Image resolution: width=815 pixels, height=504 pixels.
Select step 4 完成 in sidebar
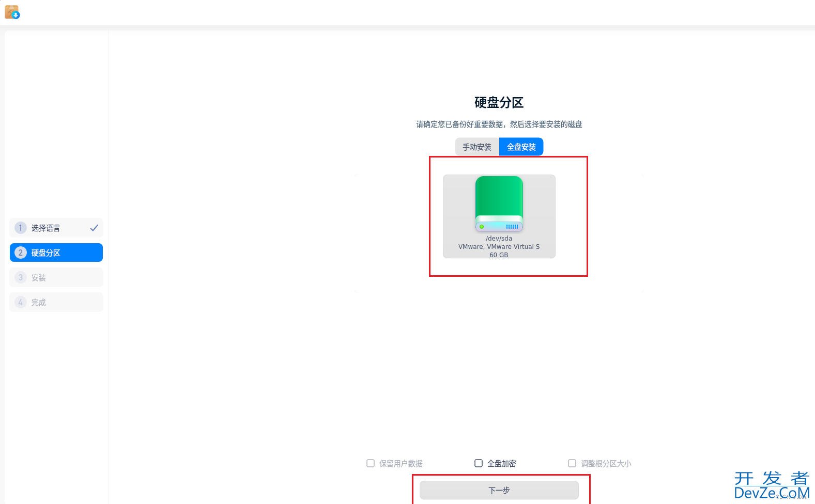coord(56,302)
